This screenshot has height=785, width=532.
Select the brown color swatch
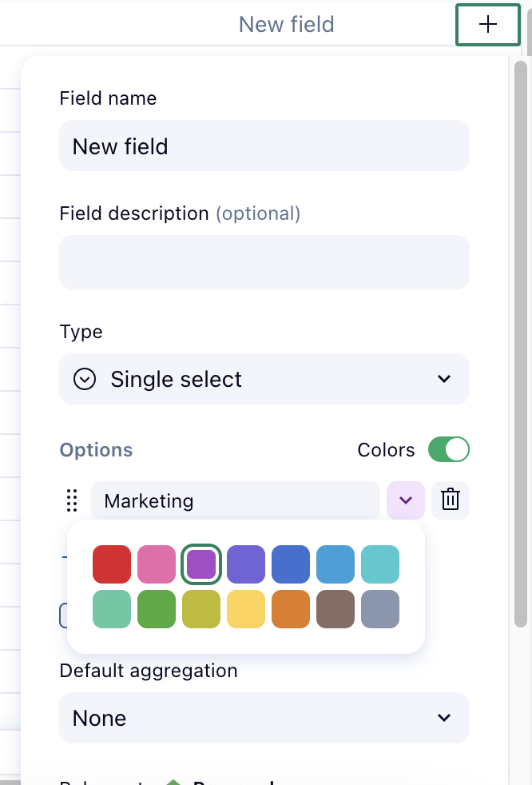pyautogui.click(x=335, y=609)
